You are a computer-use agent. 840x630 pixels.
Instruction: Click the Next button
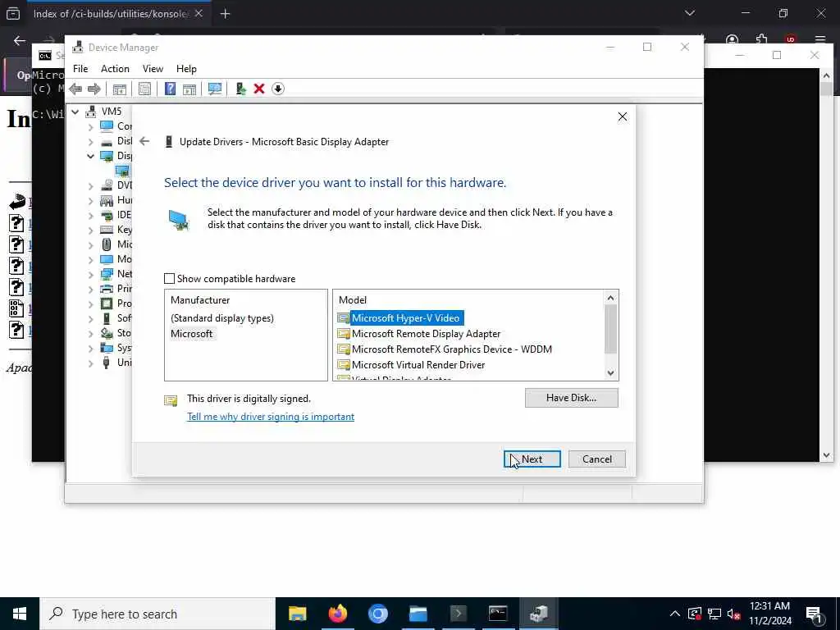click(x=532, y=459)
